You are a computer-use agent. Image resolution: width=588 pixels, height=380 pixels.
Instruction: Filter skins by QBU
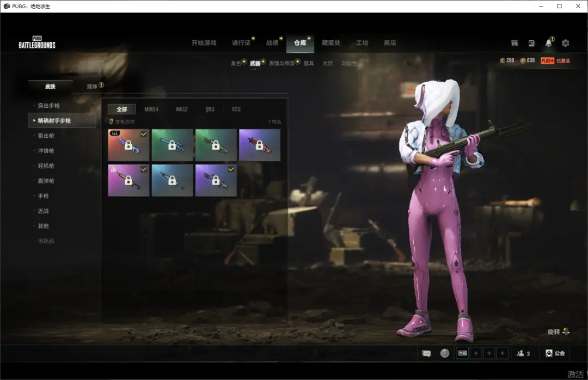(210, 109)
